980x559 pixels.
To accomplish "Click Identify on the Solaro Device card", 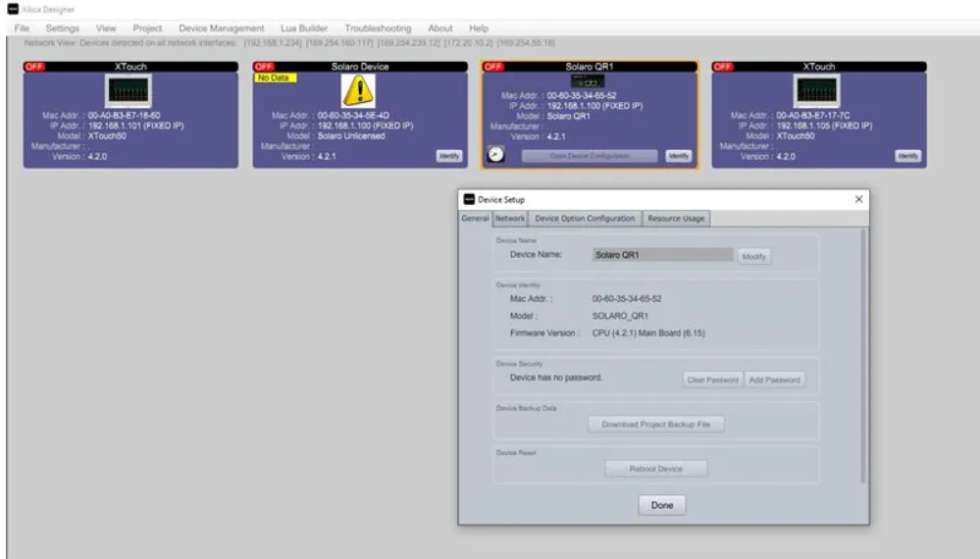I will click(448, 156).
